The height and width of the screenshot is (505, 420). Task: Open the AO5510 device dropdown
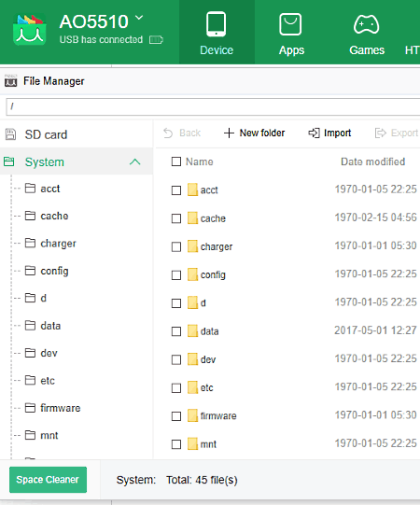(x=139, y=18)
